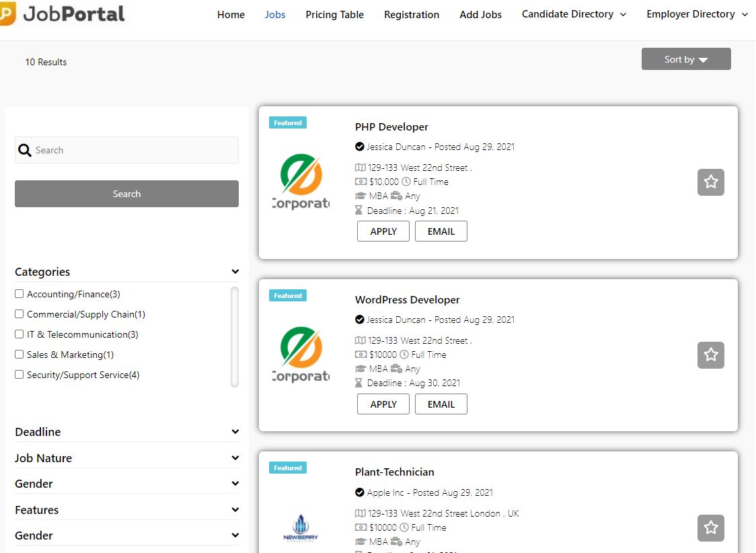Screen dimensions: 756x553
Task: Click the Featured badge on Plant-Technician card
Action: (288, 468)
